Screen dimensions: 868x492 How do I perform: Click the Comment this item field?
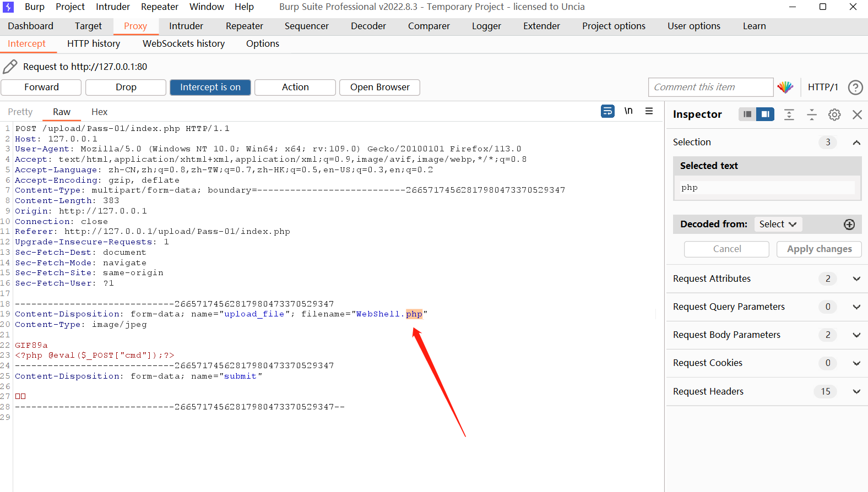point(711,87)
